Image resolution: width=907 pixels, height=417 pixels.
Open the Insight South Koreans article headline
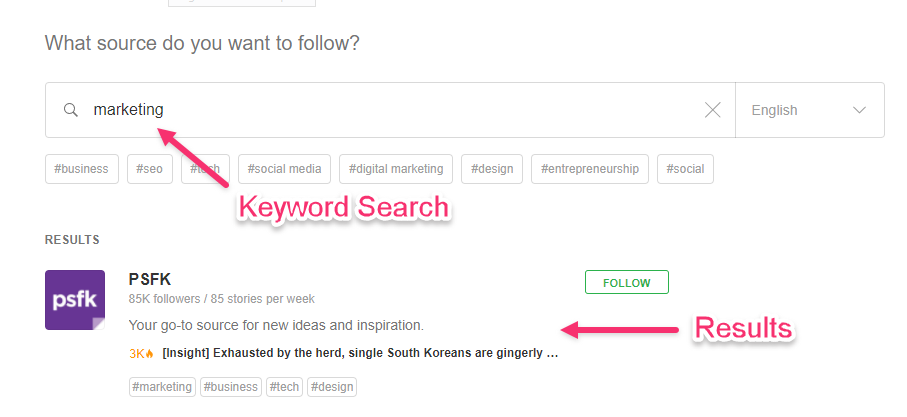pos(360,353)
